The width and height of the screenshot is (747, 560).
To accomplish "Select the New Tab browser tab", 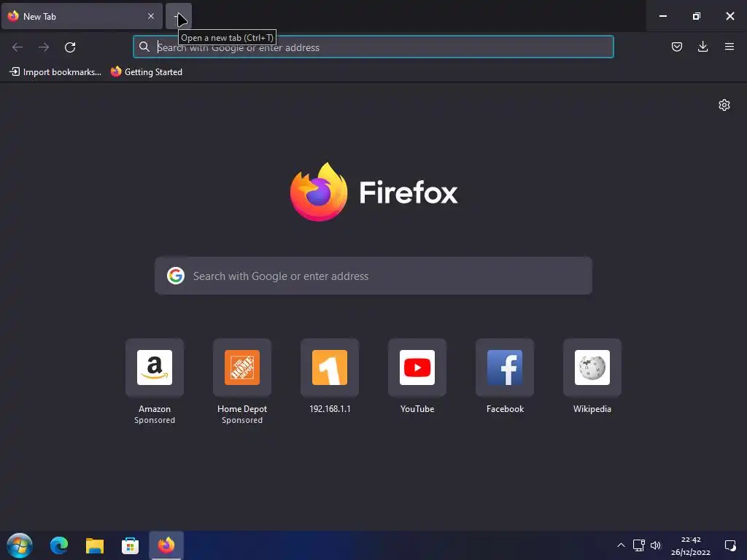I will tap(82, 16).
